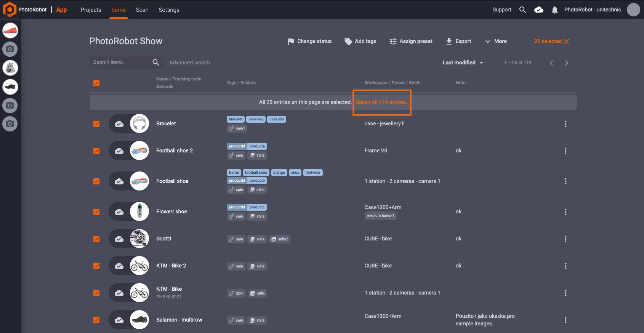Switch to the Projects tab
This screenshot has height=333, width=644.
91,10
